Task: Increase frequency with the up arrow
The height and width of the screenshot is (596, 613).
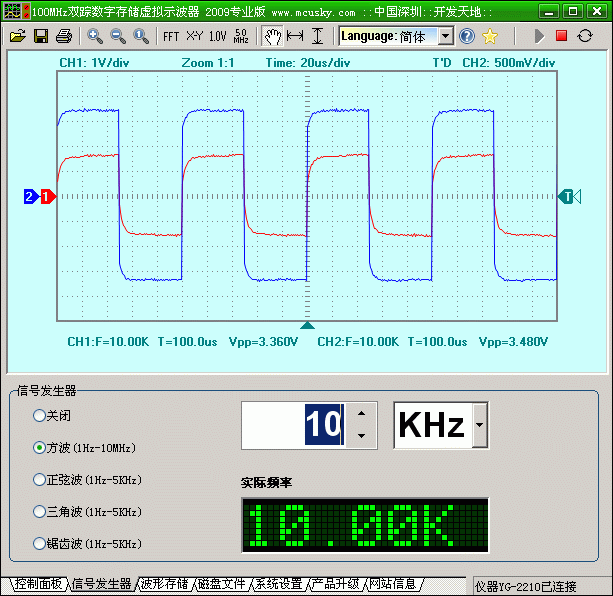Action: tap(360, 413)
